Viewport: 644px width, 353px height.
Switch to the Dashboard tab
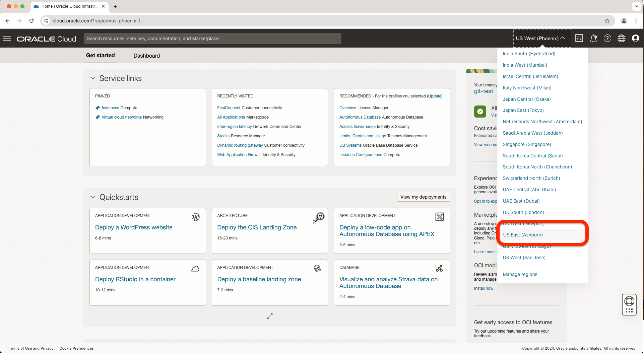(x=146, y=56)
